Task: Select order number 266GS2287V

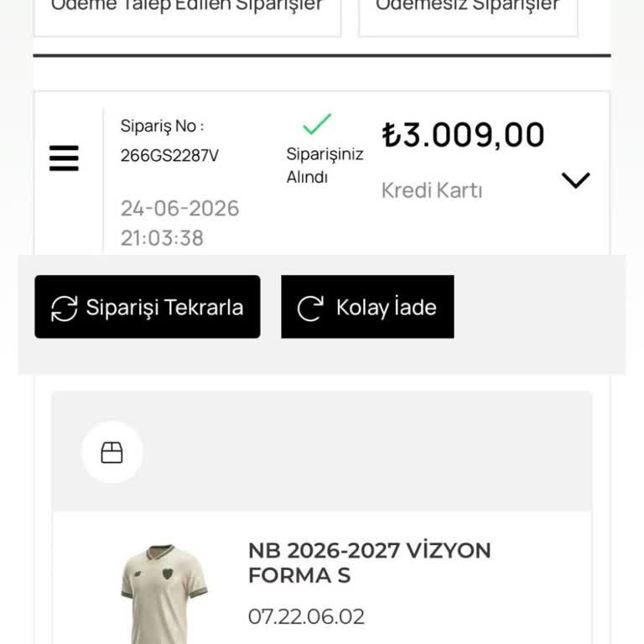Action: tap(169, 156)
